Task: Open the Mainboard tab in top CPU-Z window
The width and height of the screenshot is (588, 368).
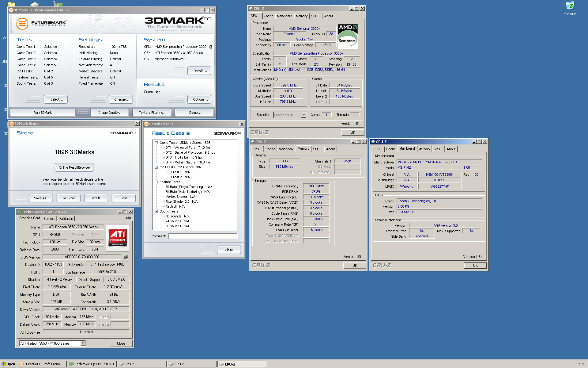Action: pos(285,16)
